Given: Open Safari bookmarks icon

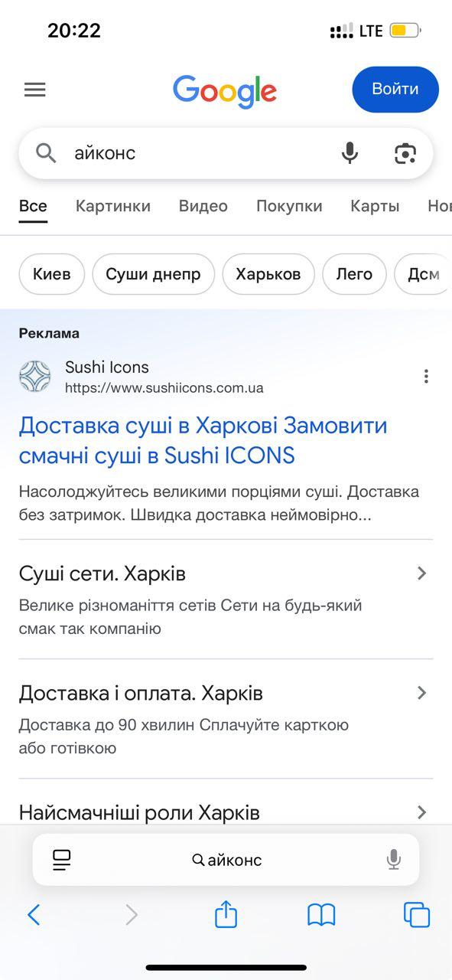Looking at the screenshot, I should tap(321, 915).
